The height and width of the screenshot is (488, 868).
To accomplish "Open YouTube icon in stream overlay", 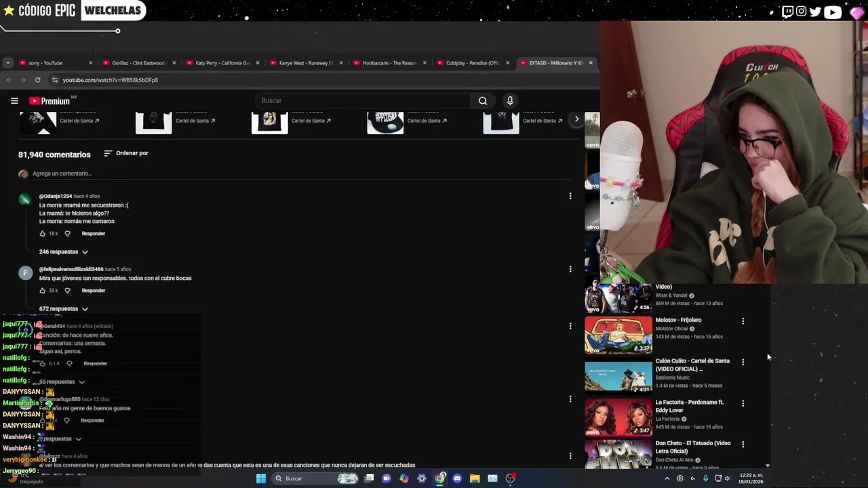I will coord(833,12).
